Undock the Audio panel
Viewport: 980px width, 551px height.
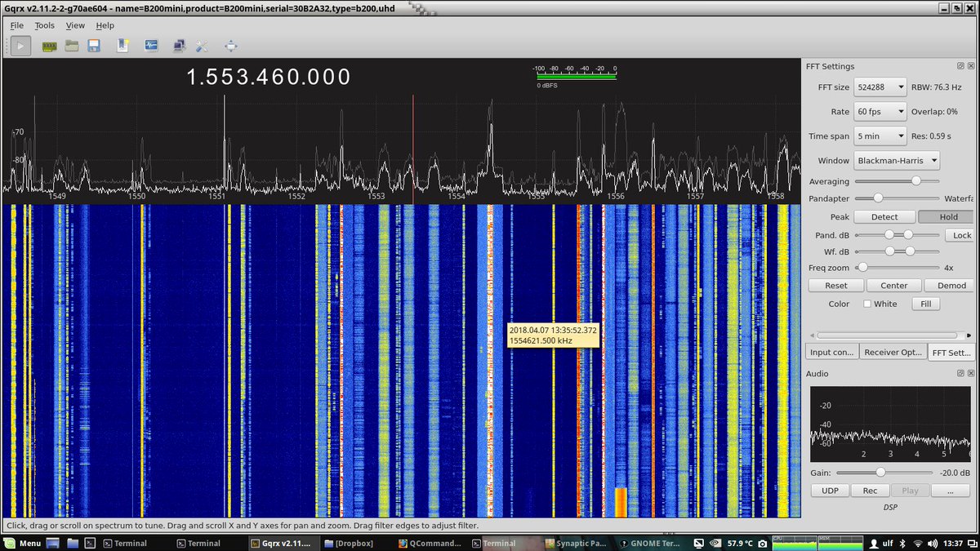960,373
